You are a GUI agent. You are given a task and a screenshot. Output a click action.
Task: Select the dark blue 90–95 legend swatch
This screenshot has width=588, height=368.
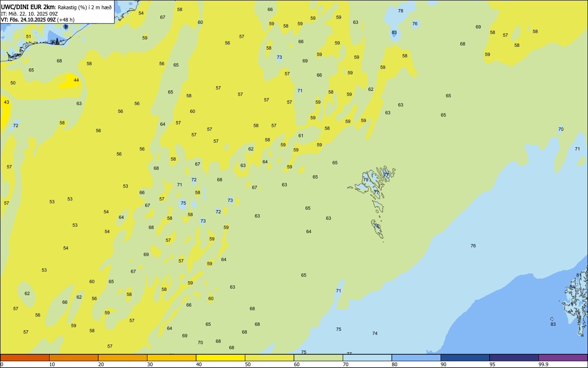coord(465,357)
